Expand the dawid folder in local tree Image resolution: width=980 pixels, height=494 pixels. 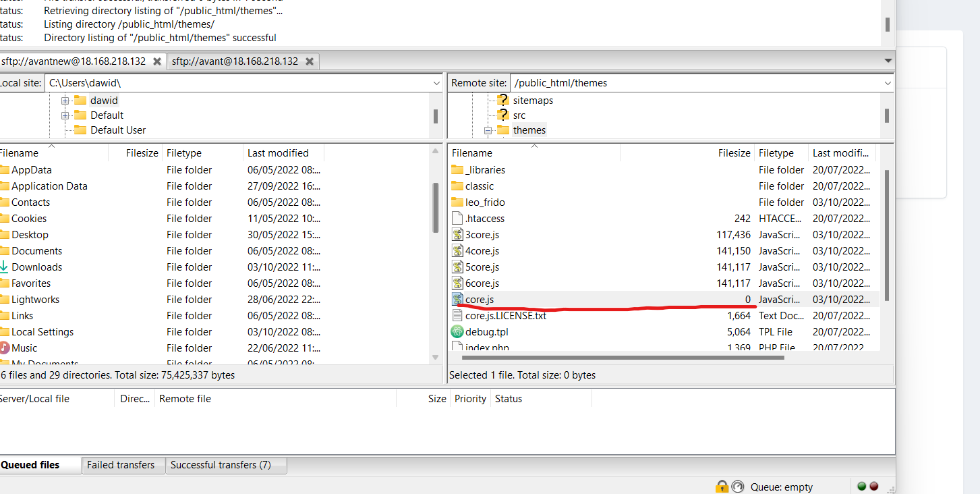click(65, 101)
